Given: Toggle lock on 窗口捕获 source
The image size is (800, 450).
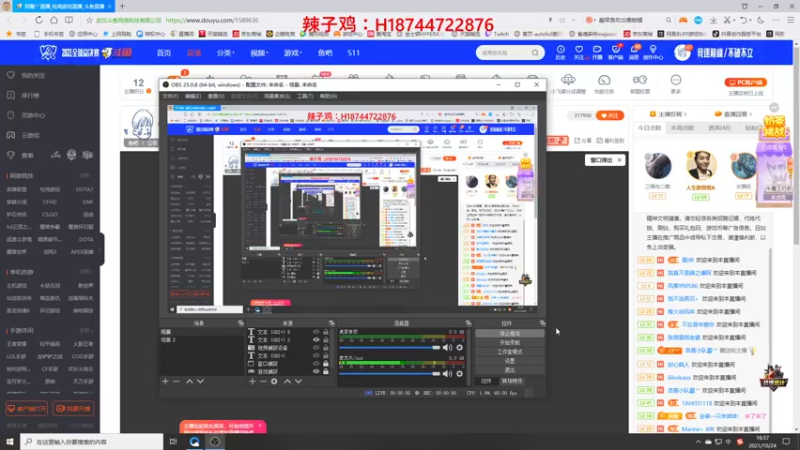Looking at the screenshot, I should tap(326, 364).
